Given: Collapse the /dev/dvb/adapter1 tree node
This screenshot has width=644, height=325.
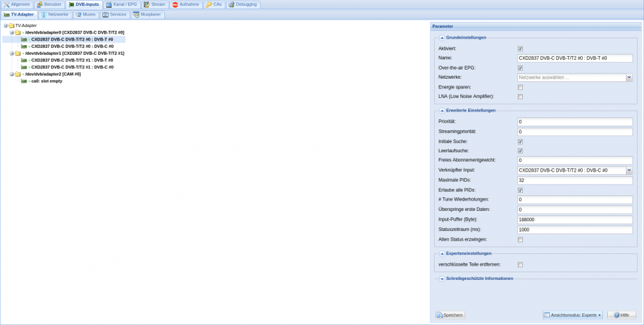Looking at the screenshot, I should (x=12, y=54).
